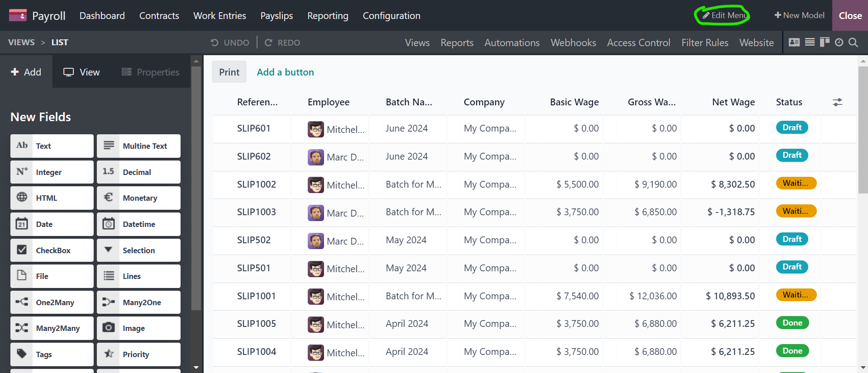Select the Selection field component
The height and width of the screenshot is (373, 868).
point(138,250)
